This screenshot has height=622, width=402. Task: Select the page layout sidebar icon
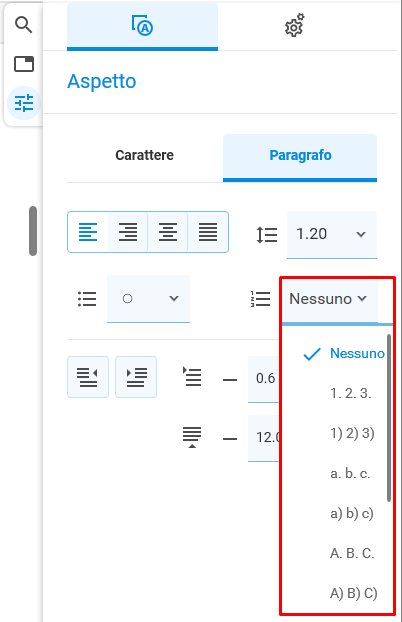pyautogui.click(x=24, y=64)
